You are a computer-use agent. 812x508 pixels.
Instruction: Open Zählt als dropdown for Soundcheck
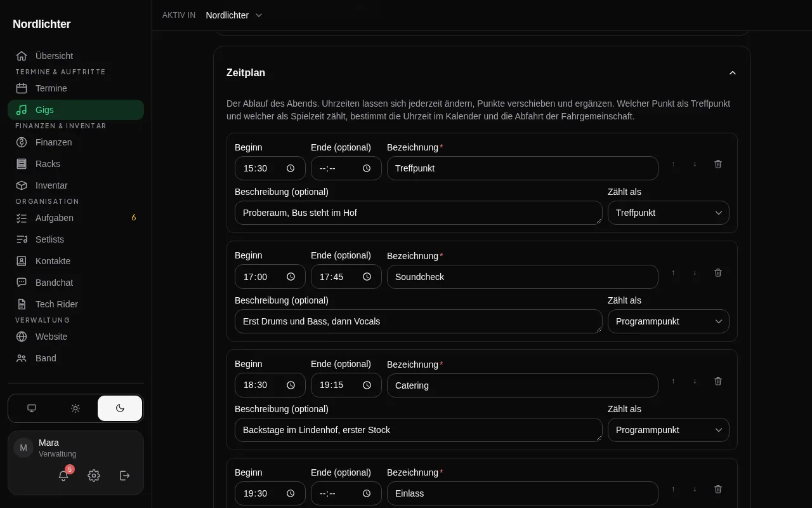[x=669, y=321]
